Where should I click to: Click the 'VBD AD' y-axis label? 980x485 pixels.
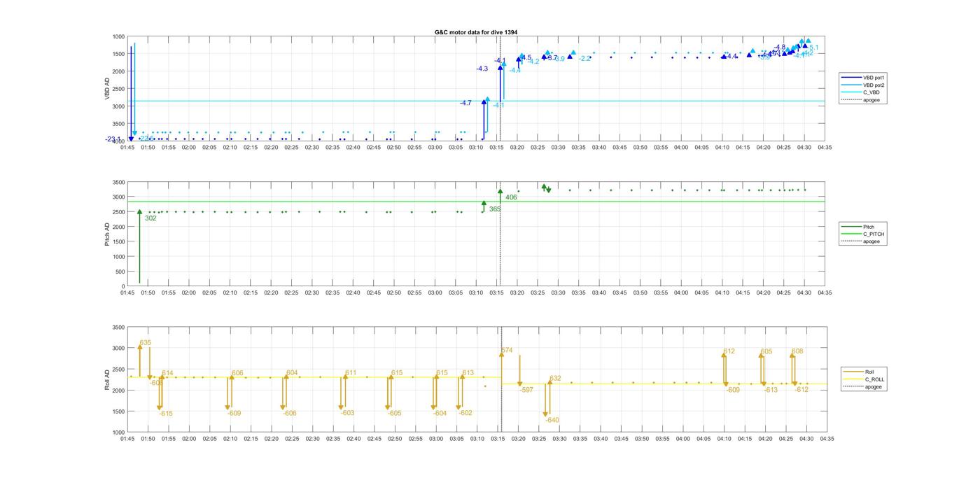click(x=107, y=88)
